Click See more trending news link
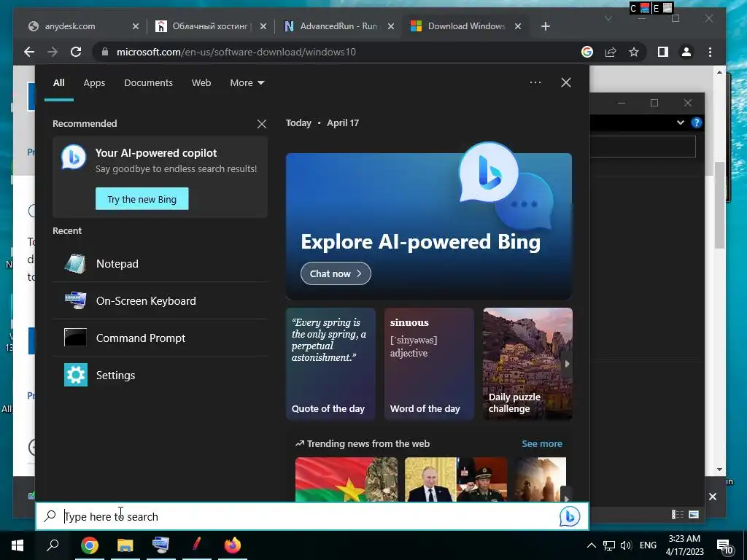747x560 pixels. [x=542, y=444]
